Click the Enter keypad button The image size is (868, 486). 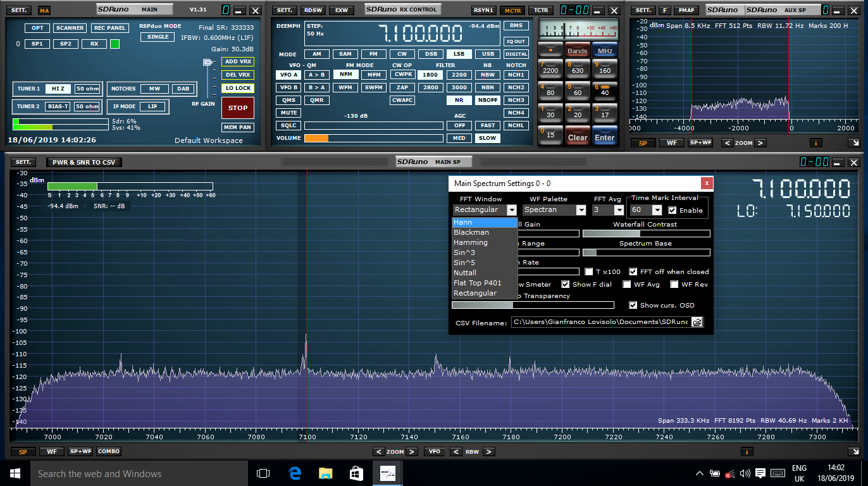(x=604, y=135)
